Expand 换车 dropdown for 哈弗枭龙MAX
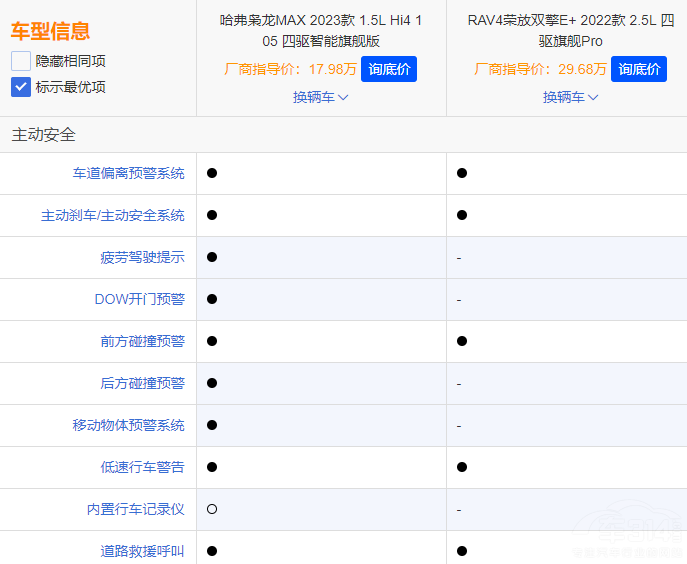687x564 pixels. [320, 97]
